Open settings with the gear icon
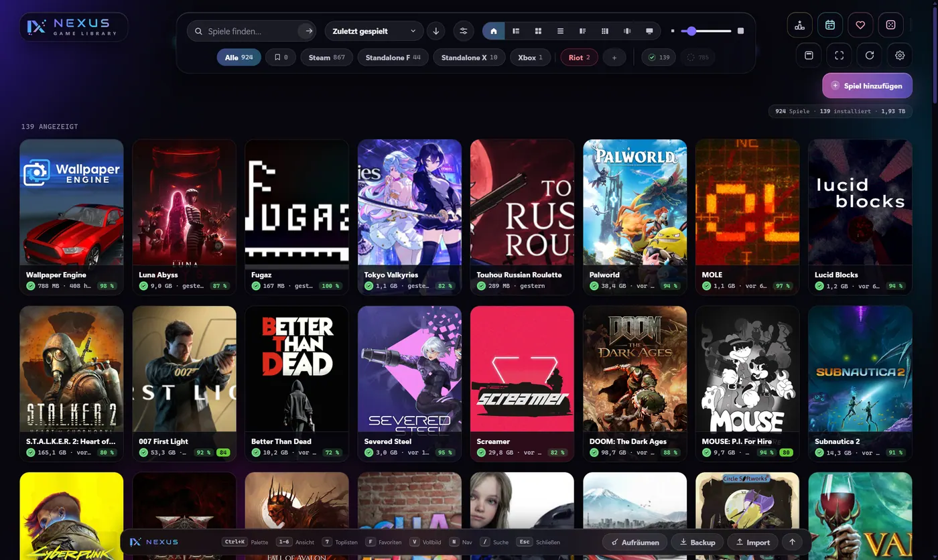The image size is (938, 560). (x=900, y=55)
